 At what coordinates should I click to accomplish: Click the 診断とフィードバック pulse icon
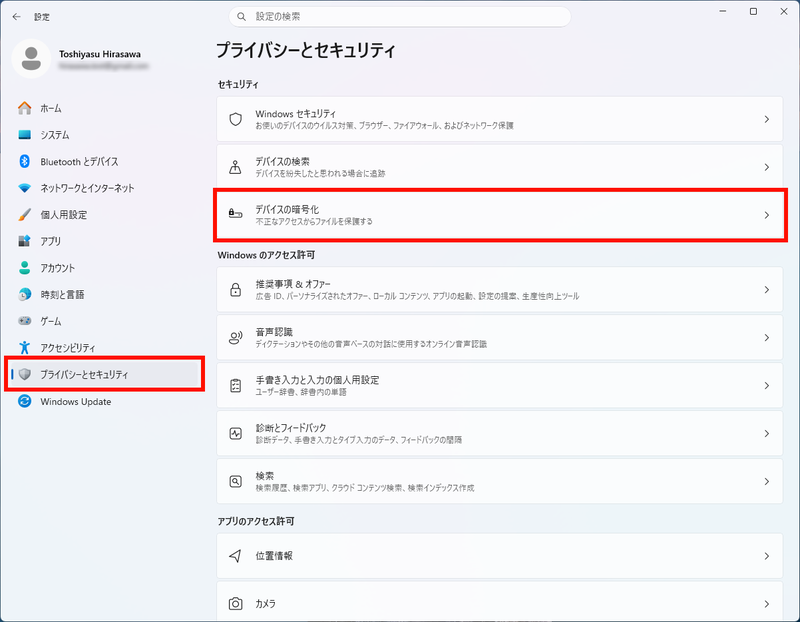click(x=235, y=433)
